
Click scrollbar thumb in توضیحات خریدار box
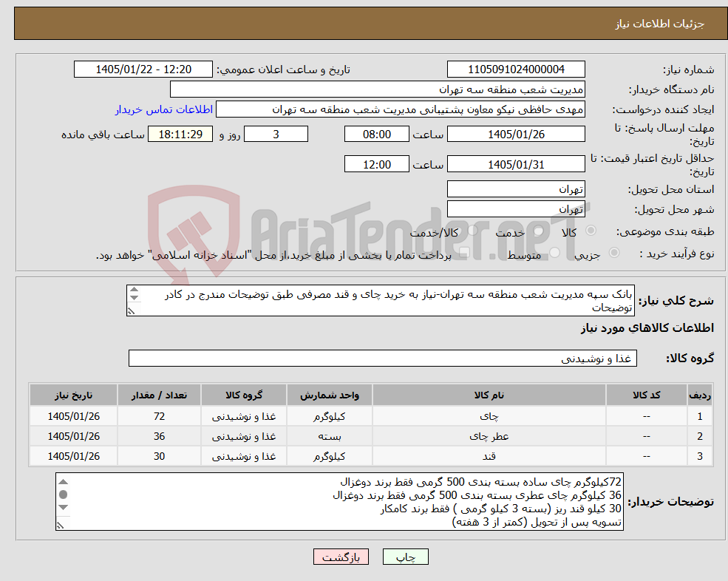64,495
